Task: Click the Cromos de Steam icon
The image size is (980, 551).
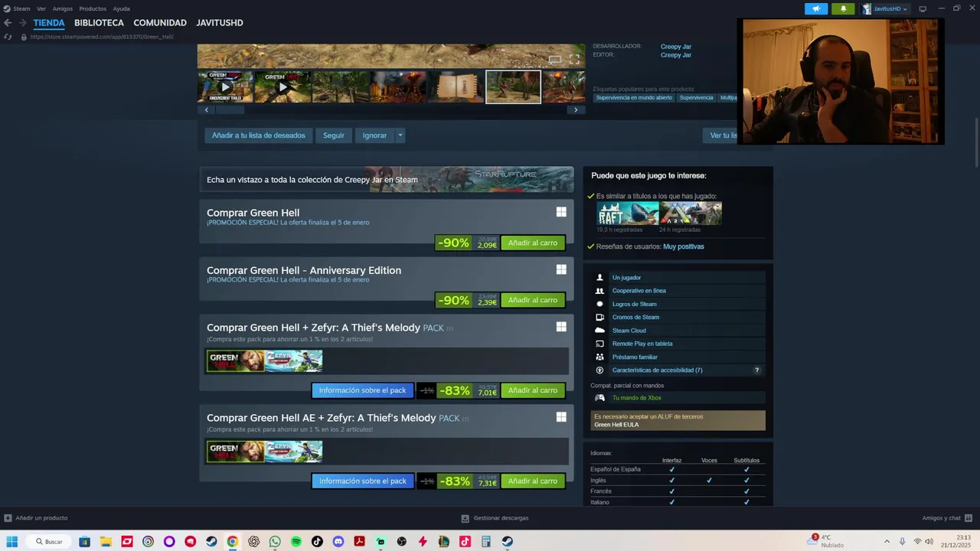Action: pyautogui.click(x=599, y=317)
